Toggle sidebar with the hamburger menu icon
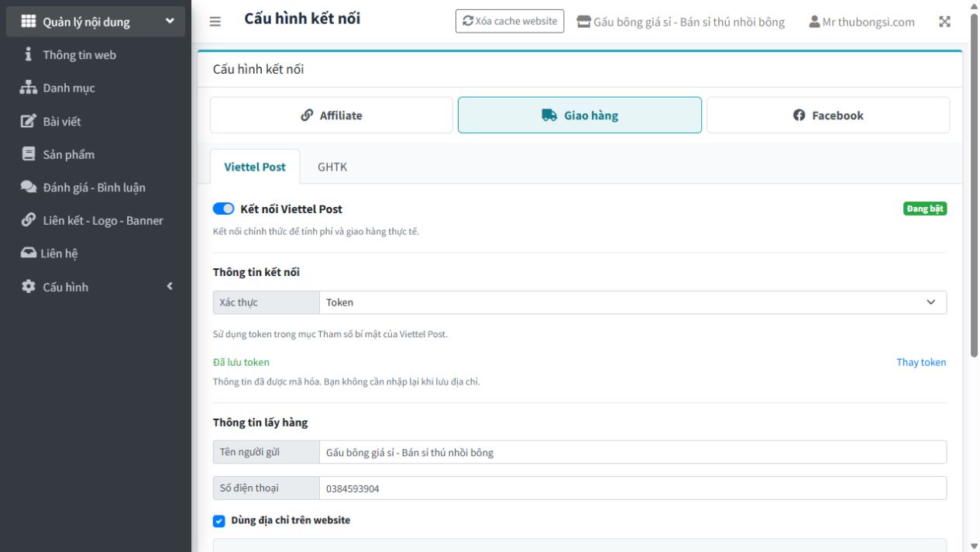The image size is (980, 552). [215, 22]
